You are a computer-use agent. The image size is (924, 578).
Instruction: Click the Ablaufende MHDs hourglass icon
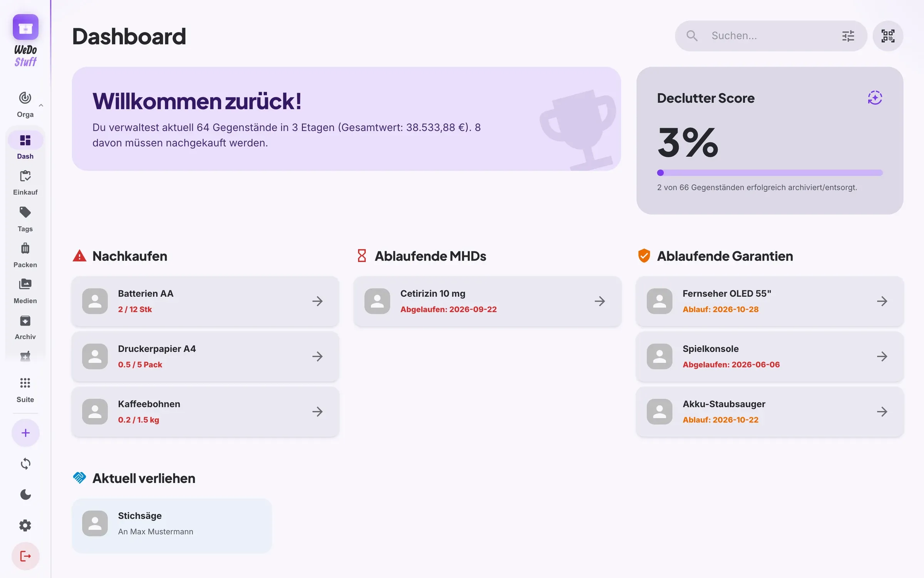tap(362, 256)
